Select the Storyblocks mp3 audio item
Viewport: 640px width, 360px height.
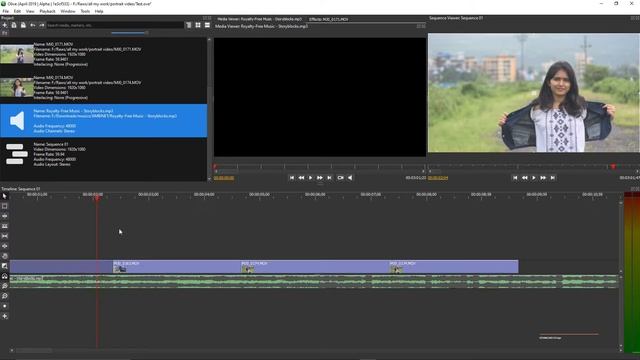coord(104,121)
